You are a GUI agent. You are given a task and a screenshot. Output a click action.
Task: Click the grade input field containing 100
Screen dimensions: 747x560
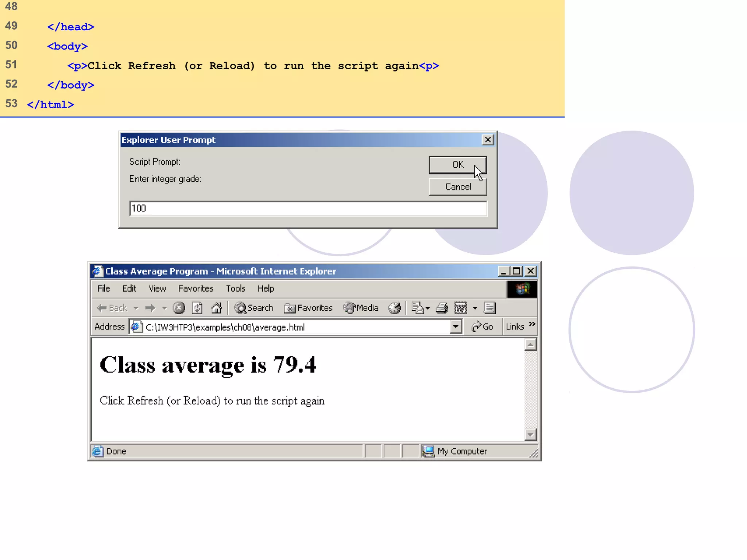click(308, 209)
